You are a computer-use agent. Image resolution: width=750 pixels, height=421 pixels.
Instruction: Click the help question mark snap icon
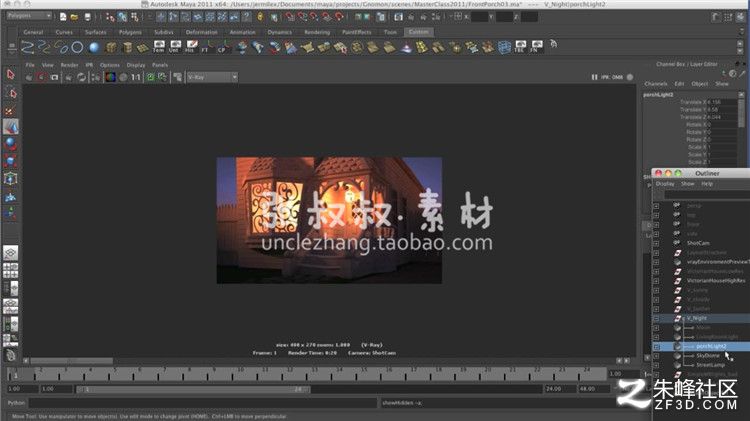246,17
